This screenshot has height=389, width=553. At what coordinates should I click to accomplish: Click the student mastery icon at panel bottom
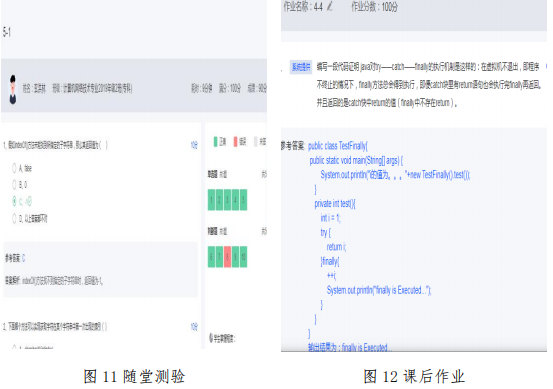211,338
